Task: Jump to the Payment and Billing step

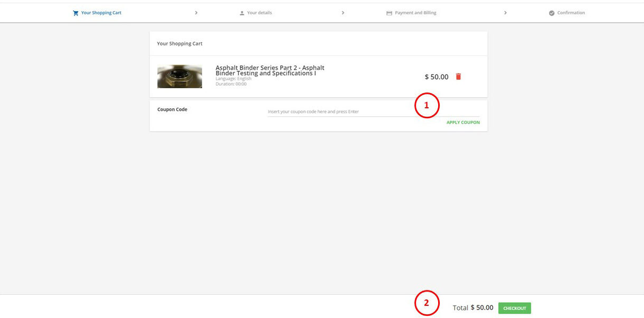Action: coord(415,13)
